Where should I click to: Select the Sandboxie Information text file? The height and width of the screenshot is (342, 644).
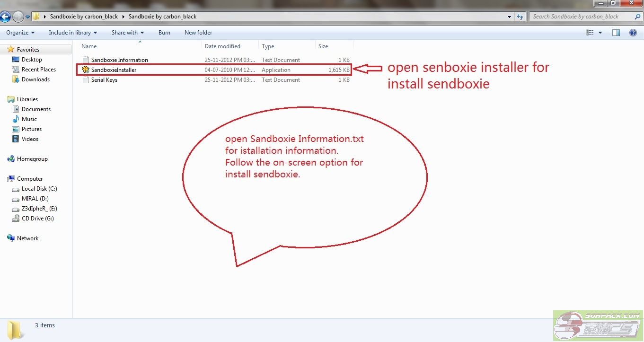(119, 60)
